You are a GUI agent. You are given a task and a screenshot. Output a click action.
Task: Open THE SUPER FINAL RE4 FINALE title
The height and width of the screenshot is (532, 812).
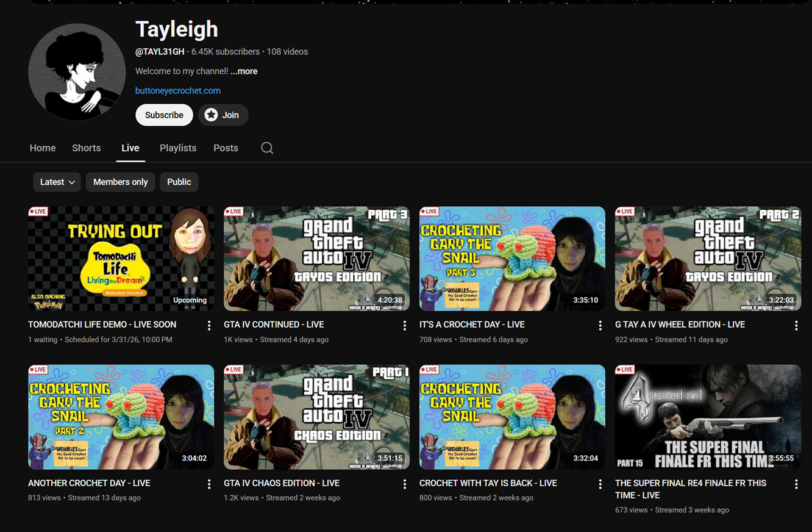pos(691,489)
